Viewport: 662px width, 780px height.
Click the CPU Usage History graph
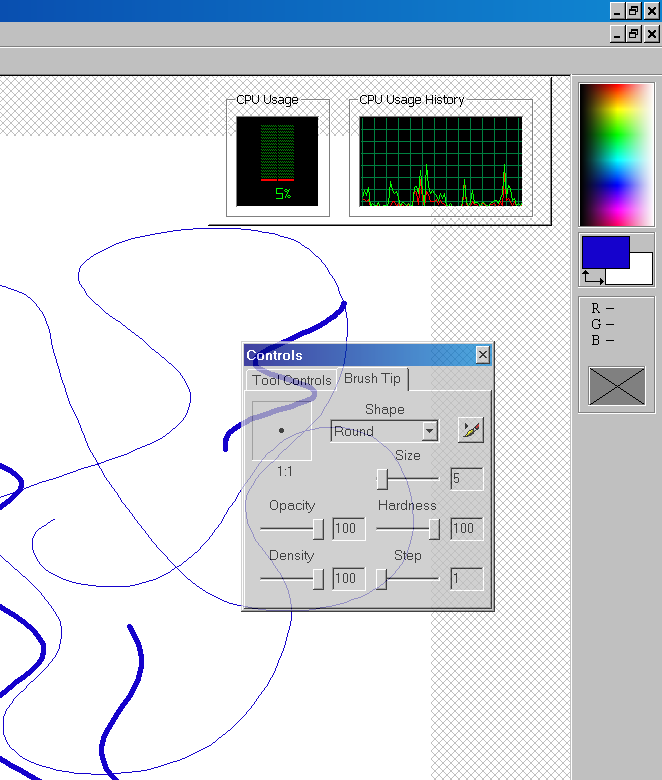441,161
